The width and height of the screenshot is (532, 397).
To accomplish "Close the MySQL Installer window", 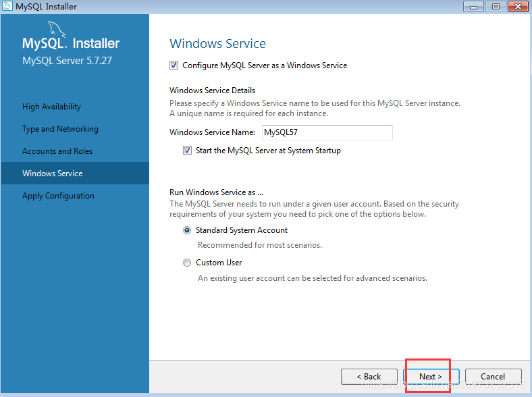I will click(518, 7).
